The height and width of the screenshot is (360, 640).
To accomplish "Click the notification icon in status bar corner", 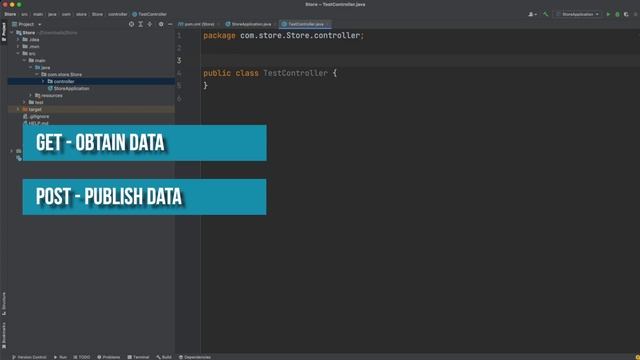I will pos(637,357).
